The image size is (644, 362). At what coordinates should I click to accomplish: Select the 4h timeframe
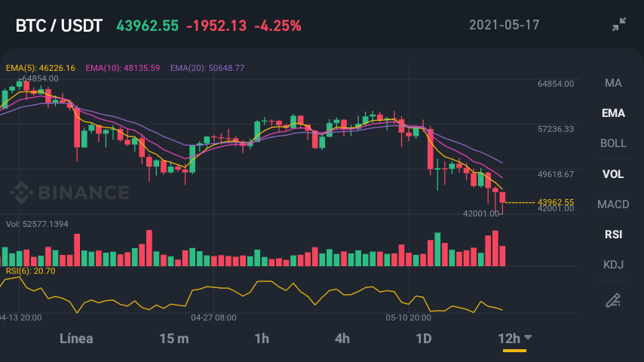click(x=342, y=339)
